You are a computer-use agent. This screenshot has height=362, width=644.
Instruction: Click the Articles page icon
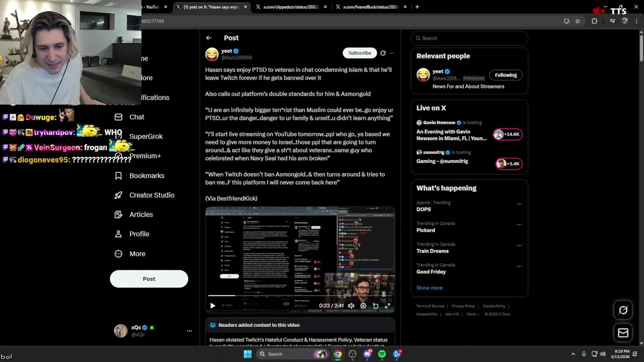pos(118,214)
